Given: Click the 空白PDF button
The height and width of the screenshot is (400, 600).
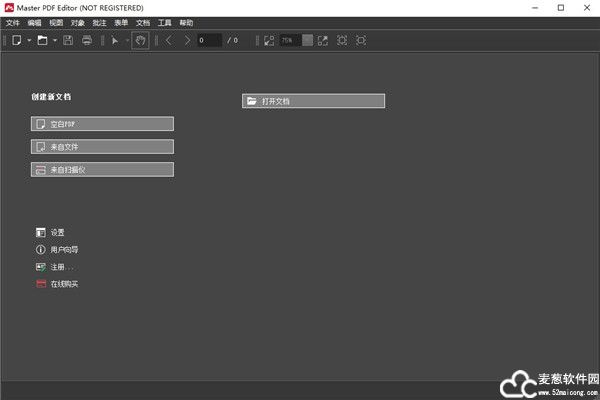Looking at the screenshot, I should pos(102,124).
